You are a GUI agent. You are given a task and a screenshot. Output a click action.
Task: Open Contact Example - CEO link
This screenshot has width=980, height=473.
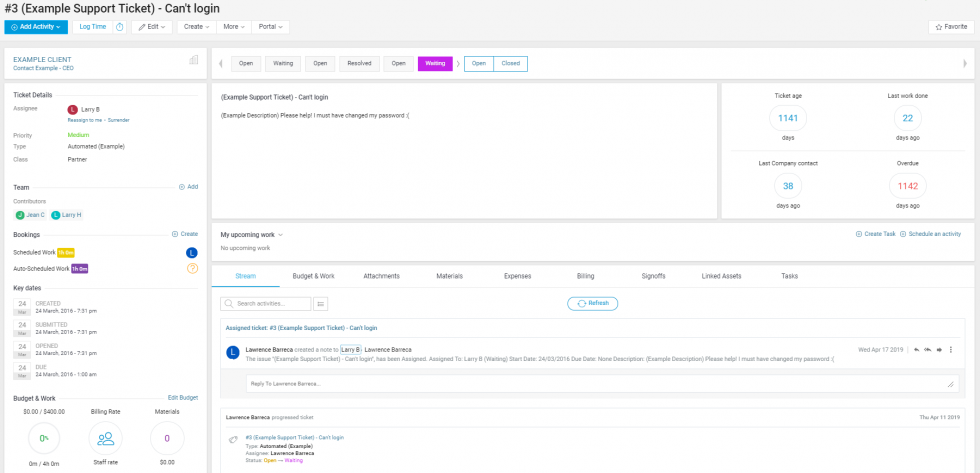[43, 68]
